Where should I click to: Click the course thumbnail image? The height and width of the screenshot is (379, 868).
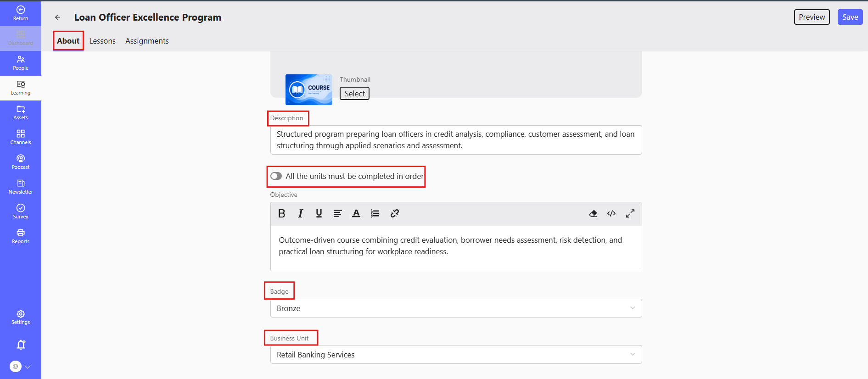click(309, 89)
